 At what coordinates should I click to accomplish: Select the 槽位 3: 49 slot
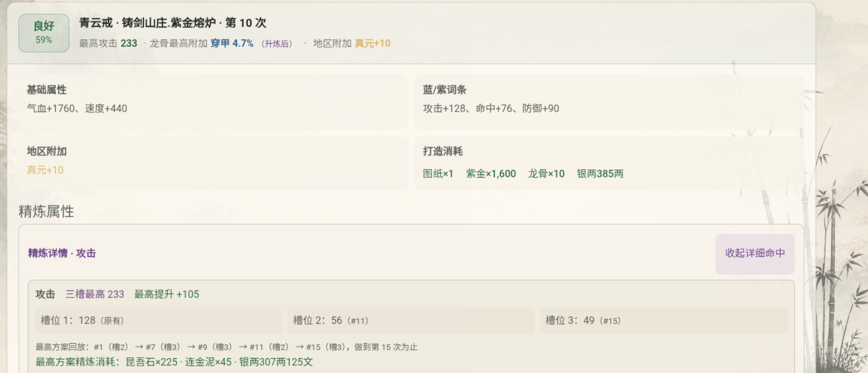[664, 321]
